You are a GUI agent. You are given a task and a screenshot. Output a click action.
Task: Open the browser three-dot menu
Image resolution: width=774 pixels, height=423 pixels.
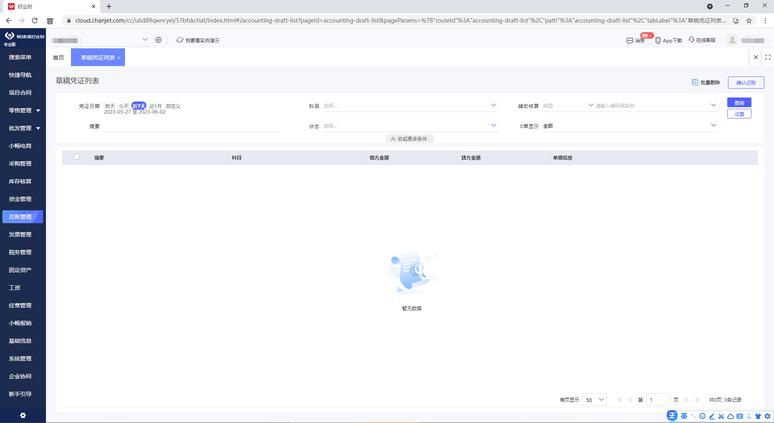coord(765,21)
